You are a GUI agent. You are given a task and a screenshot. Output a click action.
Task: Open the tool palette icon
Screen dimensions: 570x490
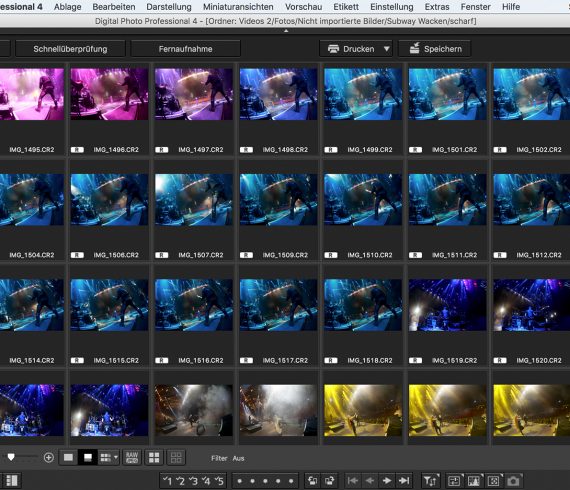pos(454,481)
